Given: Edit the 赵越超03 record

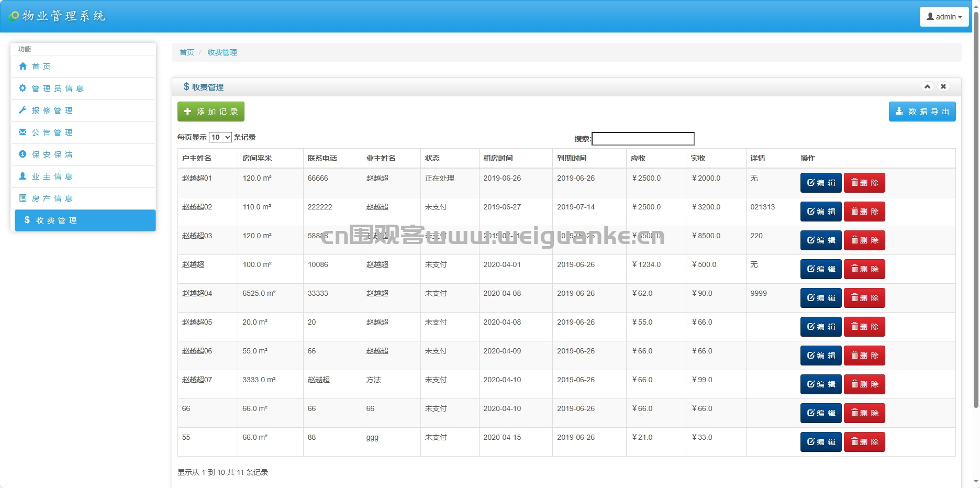Looking at the screenshot, I should [821, 240].
